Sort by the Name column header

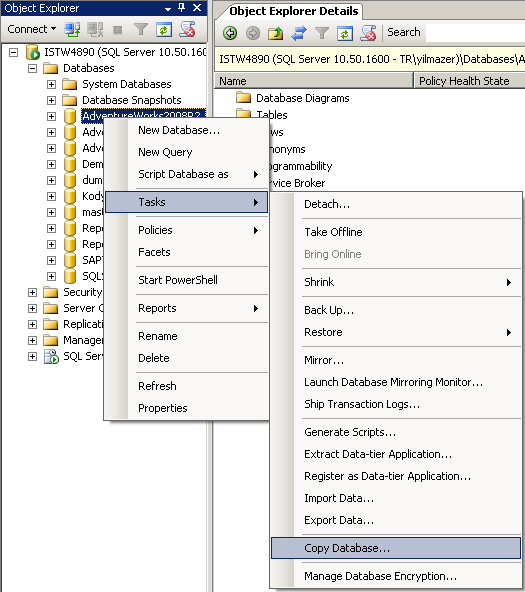pos(314,81)
